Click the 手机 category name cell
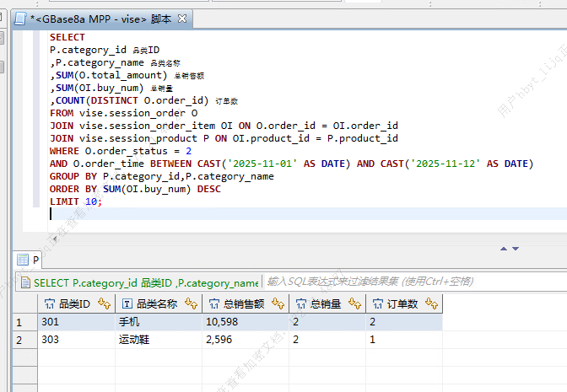Screen dimensions: 567x392 point(159,322)
